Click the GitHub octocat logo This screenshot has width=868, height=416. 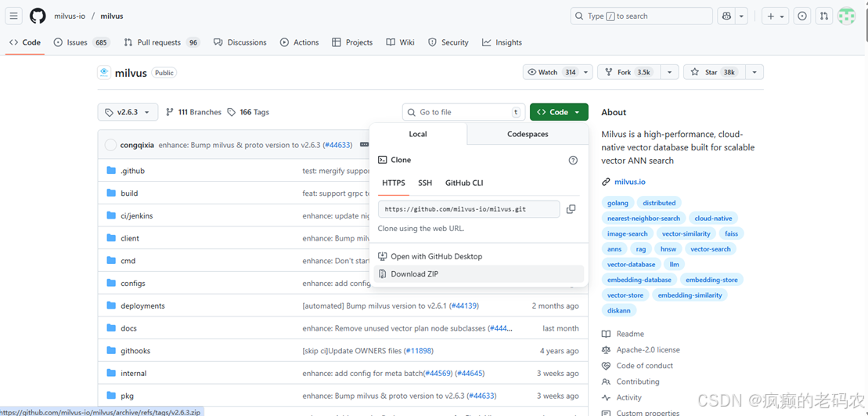[x=38, y=16]
